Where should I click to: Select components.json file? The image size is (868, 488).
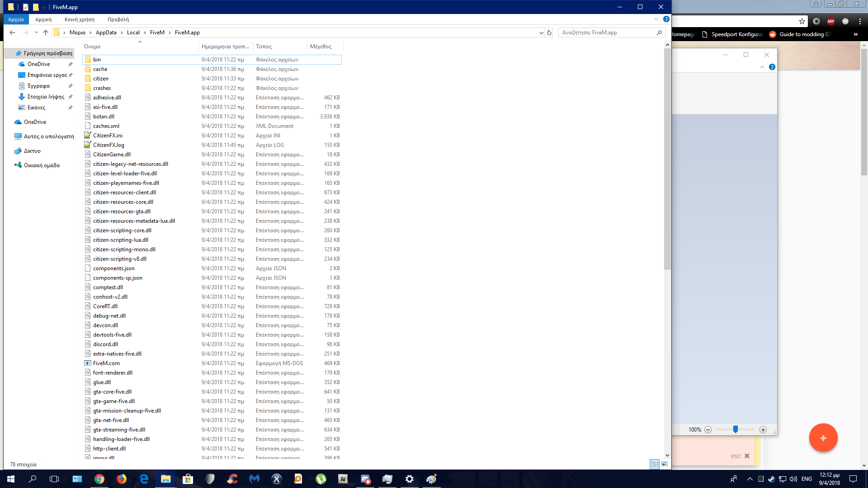[x=212, y=268]
